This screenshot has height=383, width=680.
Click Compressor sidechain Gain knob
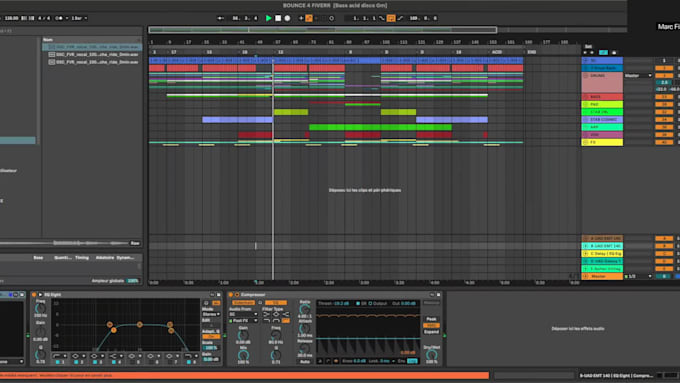(243, 335)
